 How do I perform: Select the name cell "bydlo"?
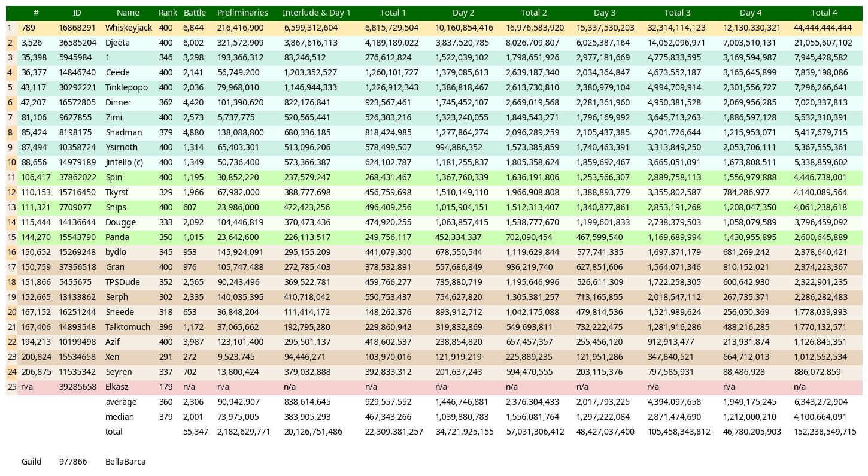tap(116, 252)
